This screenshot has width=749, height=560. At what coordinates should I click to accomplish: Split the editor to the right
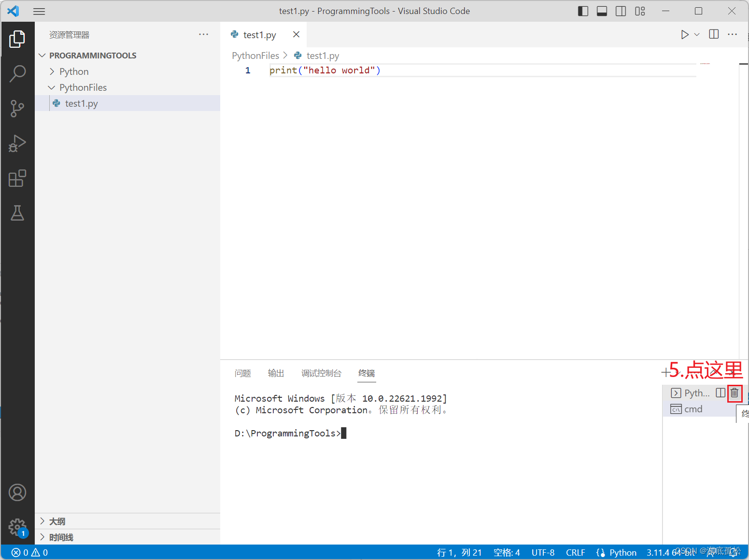click(714, 34)
